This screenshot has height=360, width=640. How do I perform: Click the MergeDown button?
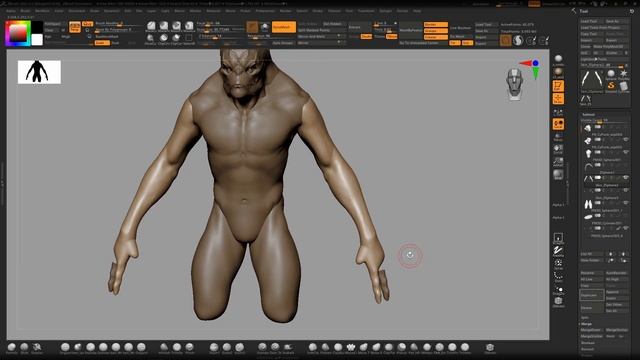591,330
